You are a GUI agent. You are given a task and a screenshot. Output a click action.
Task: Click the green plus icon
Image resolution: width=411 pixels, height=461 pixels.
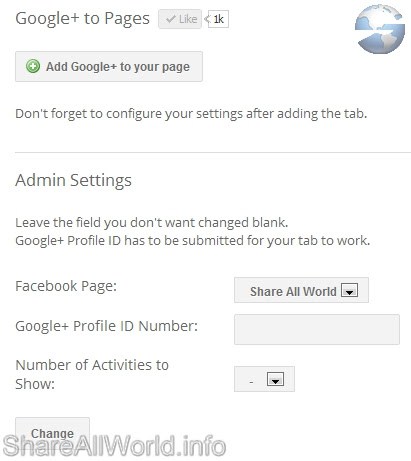tap(33, 66)
